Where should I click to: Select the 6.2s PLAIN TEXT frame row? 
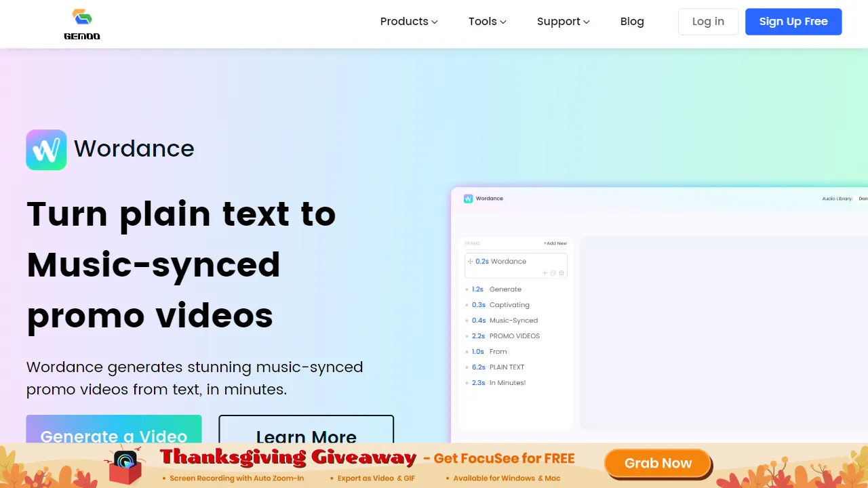[x=515, y=367]
